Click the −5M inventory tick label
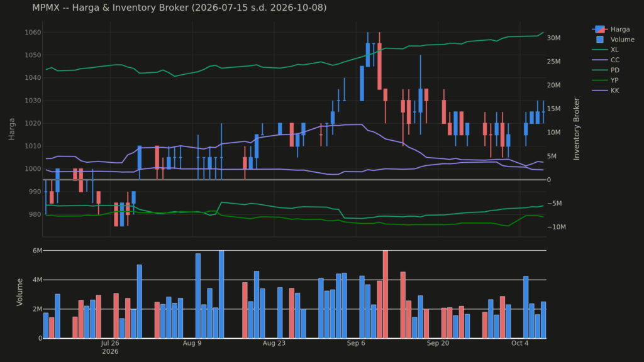Viewport: 644px width, 362px height. pos(554,203)
